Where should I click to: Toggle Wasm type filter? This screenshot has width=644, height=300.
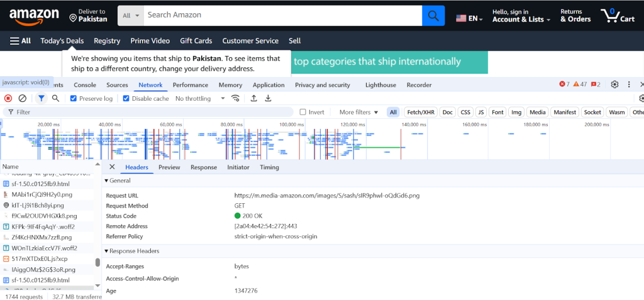point(617,112)
